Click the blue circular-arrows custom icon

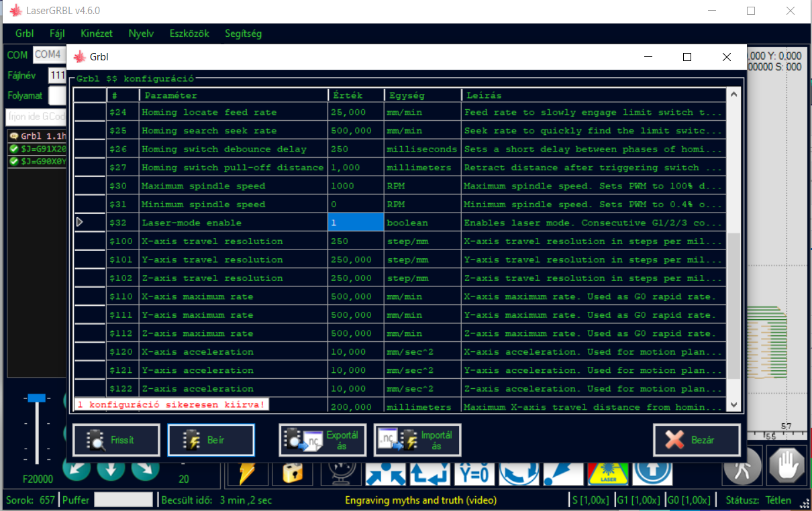[519, 473]
